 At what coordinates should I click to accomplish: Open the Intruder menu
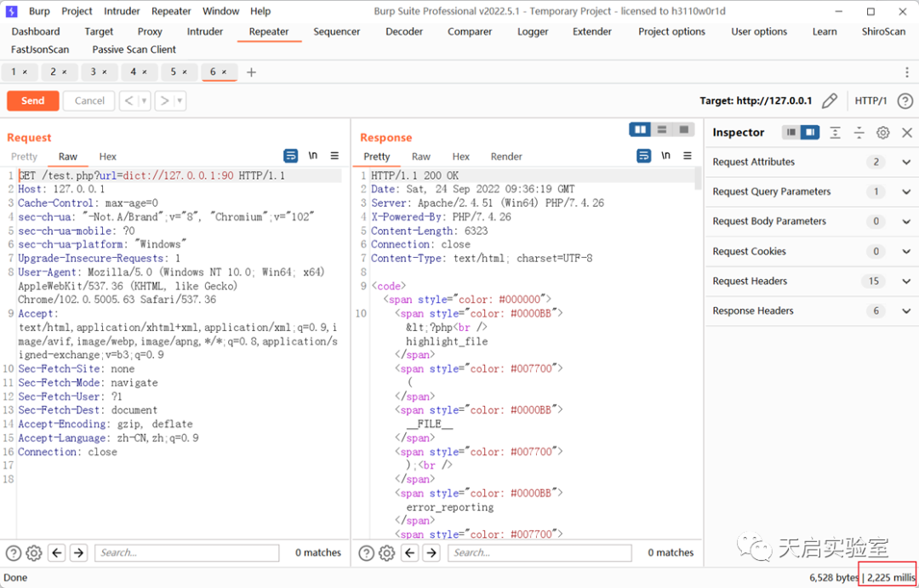pyautogui.click(x=122, y=11)
